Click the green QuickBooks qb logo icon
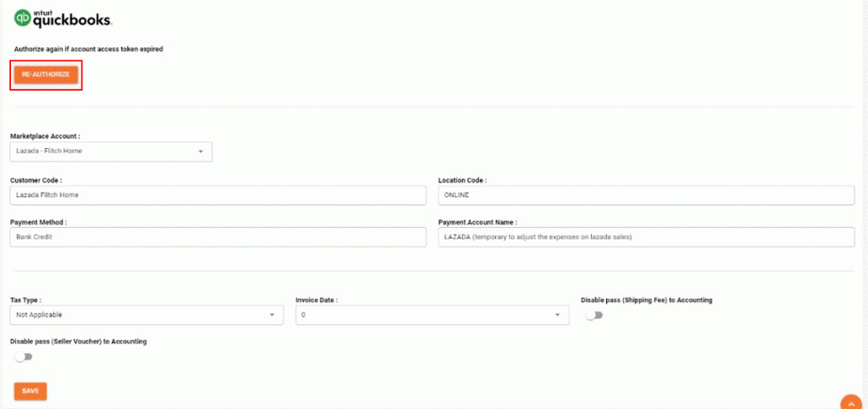The width and height of the screenshot is (868, 409). coord(23,18)
